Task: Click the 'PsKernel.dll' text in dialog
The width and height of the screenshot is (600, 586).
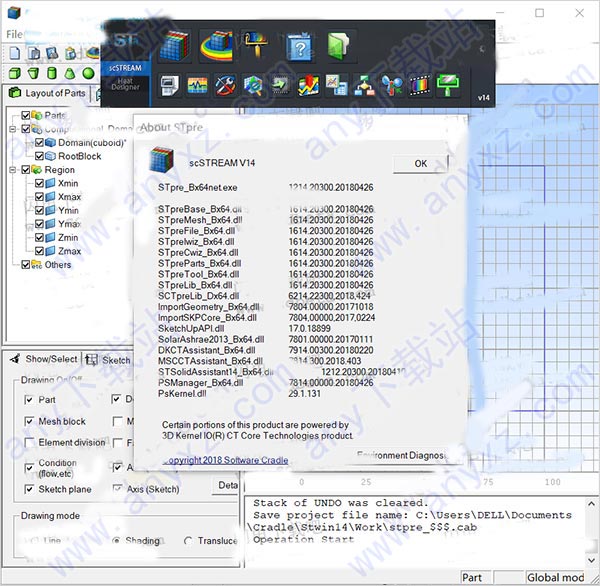Action: coord(182,393)
